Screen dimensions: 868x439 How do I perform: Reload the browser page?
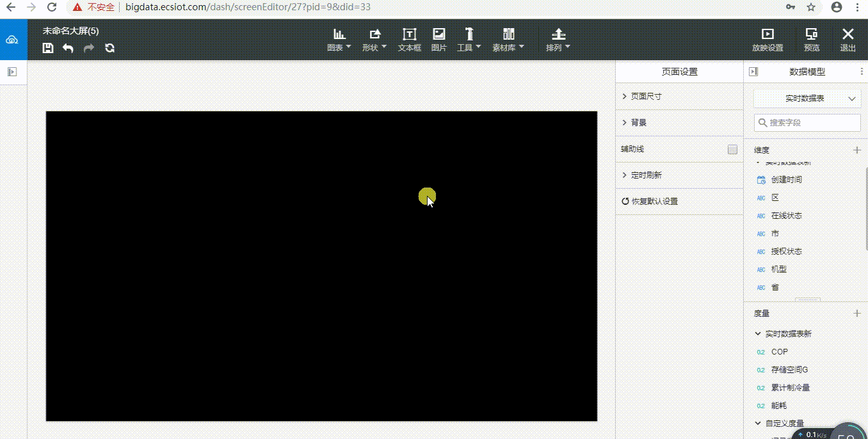point(52,8)
